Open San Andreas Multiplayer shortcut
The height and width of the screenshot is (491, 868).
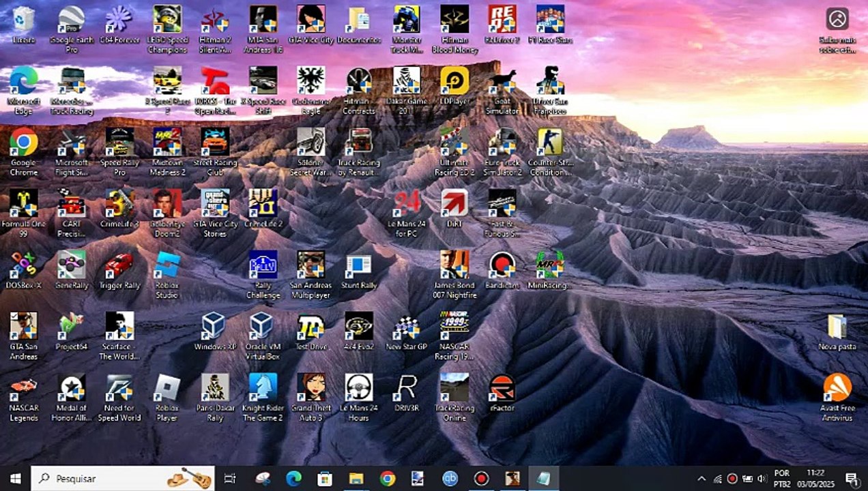[310, 275]
